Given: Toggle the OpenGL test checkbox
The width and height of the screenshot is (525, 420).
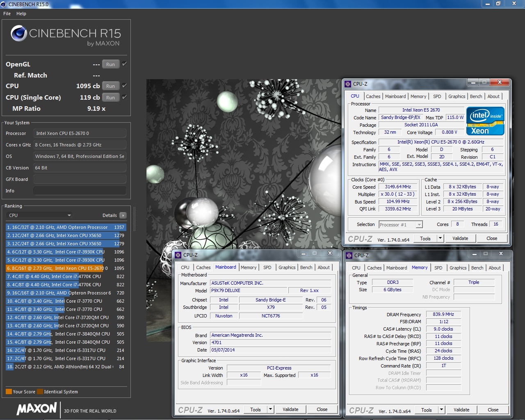Looking at the screenshot, I should 124,64.
